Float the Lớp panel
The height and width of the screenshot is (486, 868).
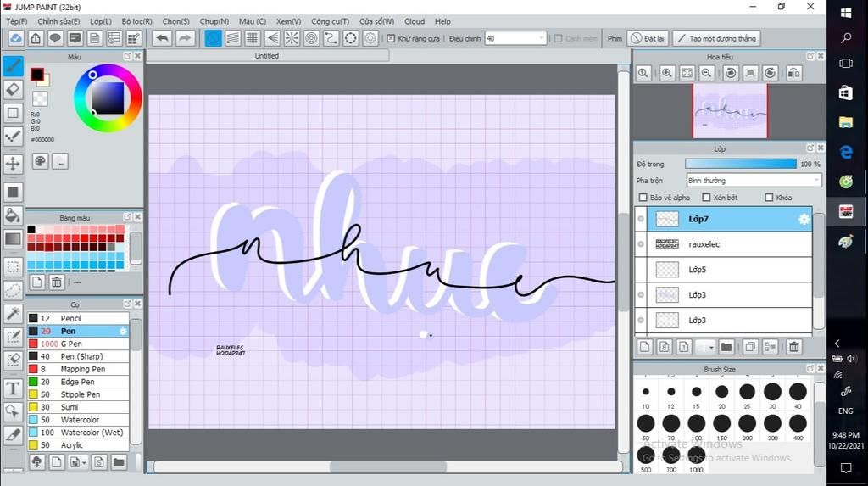pyautogui.click(x=810, y=148)
